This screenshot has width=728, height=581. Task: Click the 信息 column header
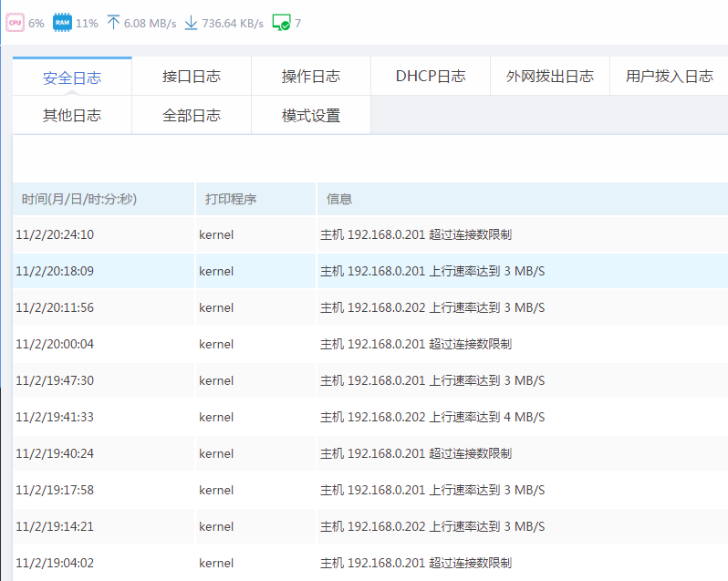(523, 199)
